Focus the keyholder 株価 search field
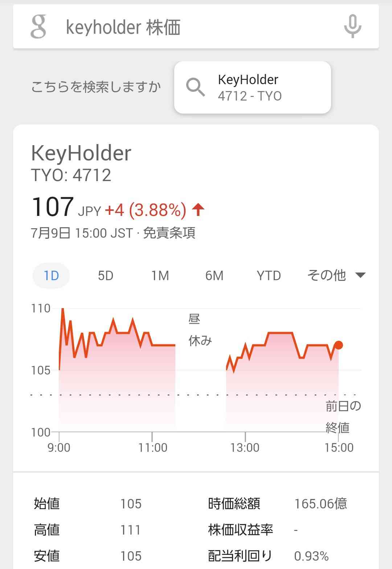This screenshot has width=392, height=569. pyautogui.click(x=196, y=26)
